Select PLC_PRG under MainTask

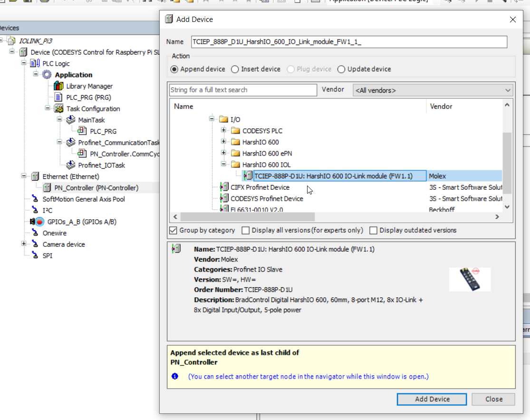click(103, 131)
